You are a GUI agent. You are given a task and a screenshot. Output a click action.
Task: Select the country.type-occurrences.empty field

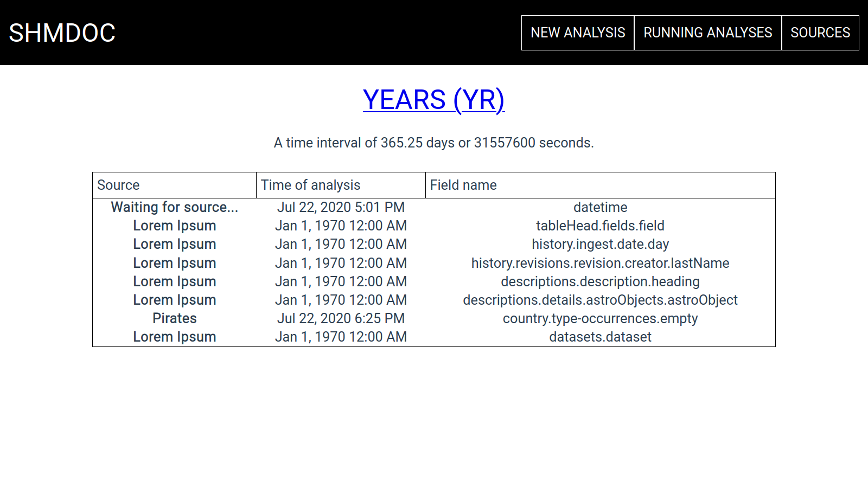pyautogui.click(x=600, y=319)
